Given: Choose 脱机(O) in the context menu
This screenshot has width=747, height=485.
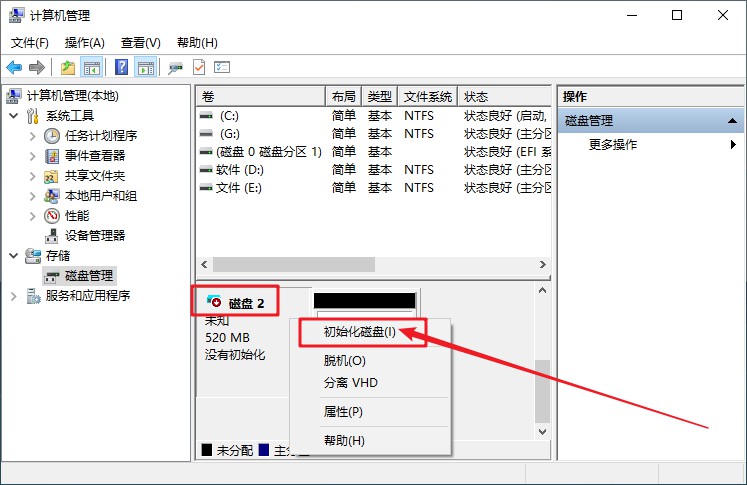Looking at the screenshot, I should [345, 360].
